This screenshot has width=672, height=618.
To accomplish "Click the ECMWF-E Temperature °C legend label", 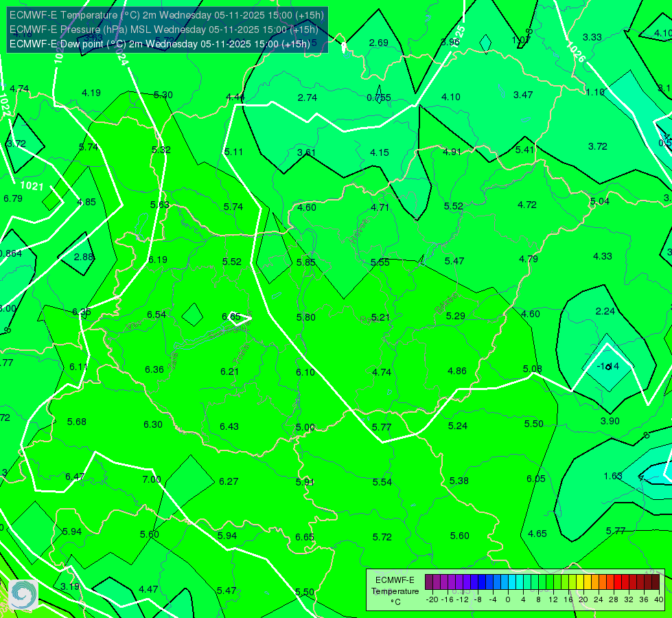I will pos(395,591).
